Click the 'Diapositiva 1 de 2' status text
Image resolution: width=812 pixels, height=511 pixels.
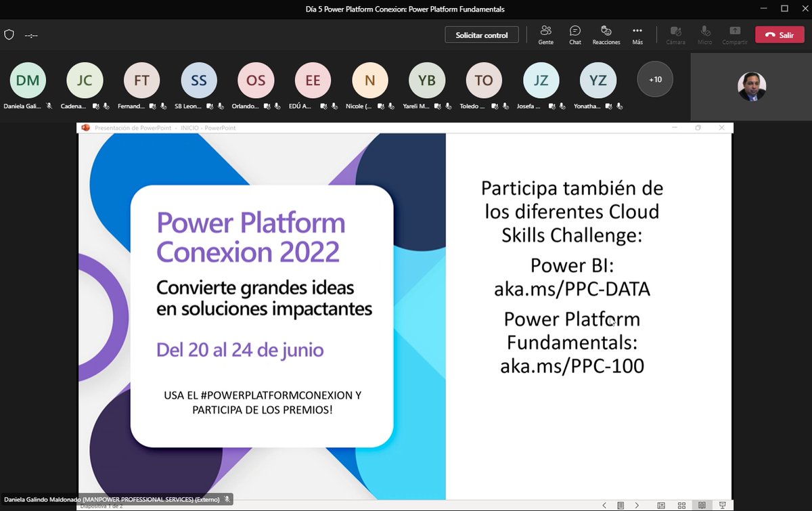coord(103,506)
